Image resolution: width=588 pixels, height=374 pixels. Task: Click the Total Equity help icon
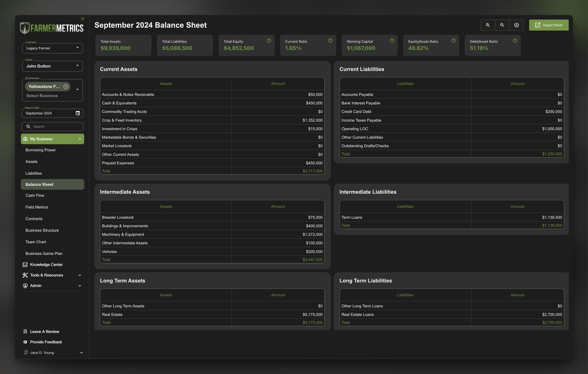269,41
